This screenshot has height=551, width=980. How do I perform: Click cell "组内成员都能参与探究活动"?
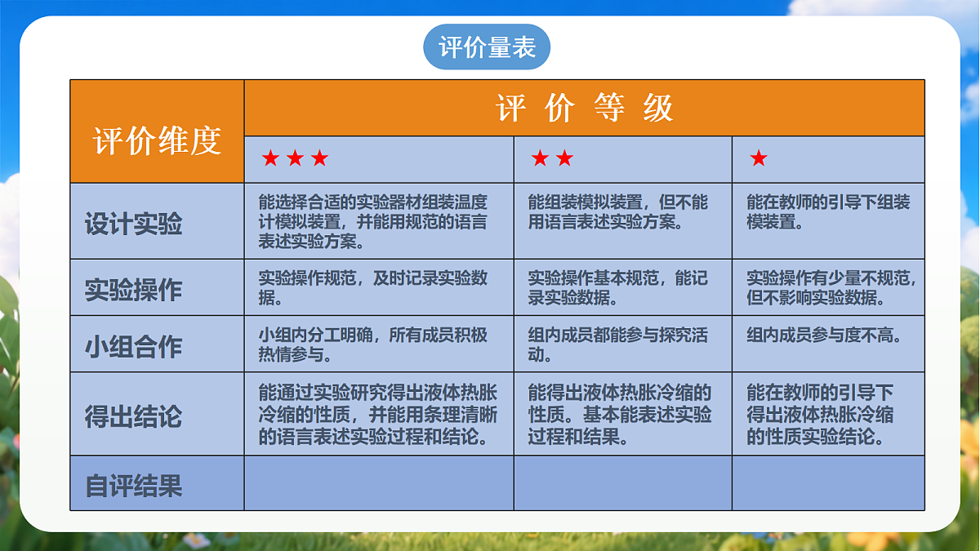pyautogui.click(x=622, y=344)
